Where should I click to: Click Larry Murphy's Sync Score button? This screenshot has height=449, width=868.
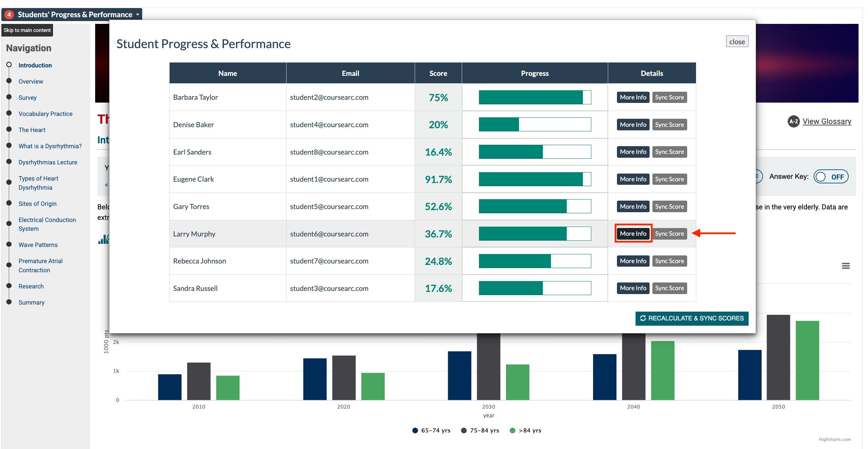click(669, 234)
